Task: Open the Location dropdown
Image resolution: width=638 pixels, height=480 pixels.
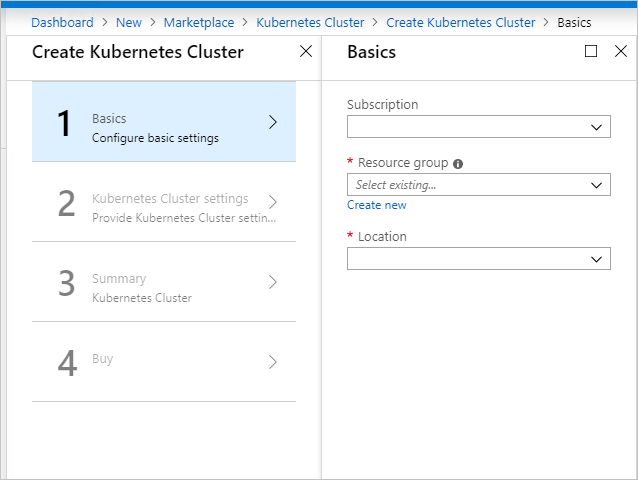Action: [x=478, y=259]
